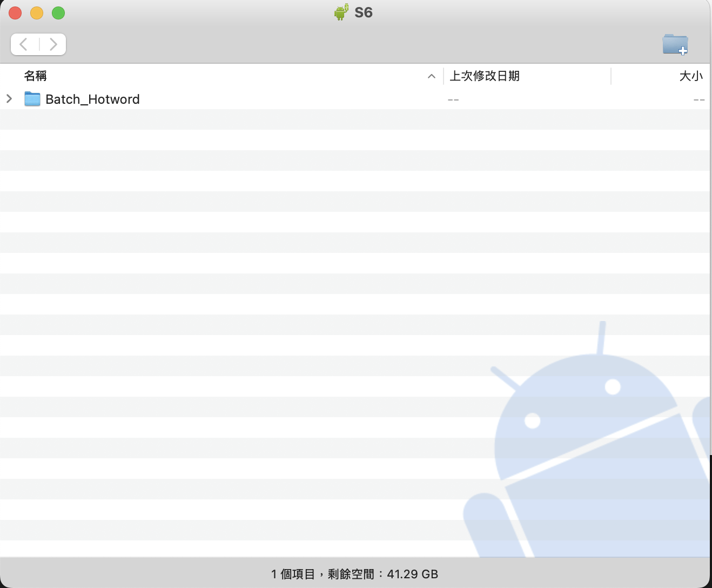Sort by the 大小 column header

point(691,76)
